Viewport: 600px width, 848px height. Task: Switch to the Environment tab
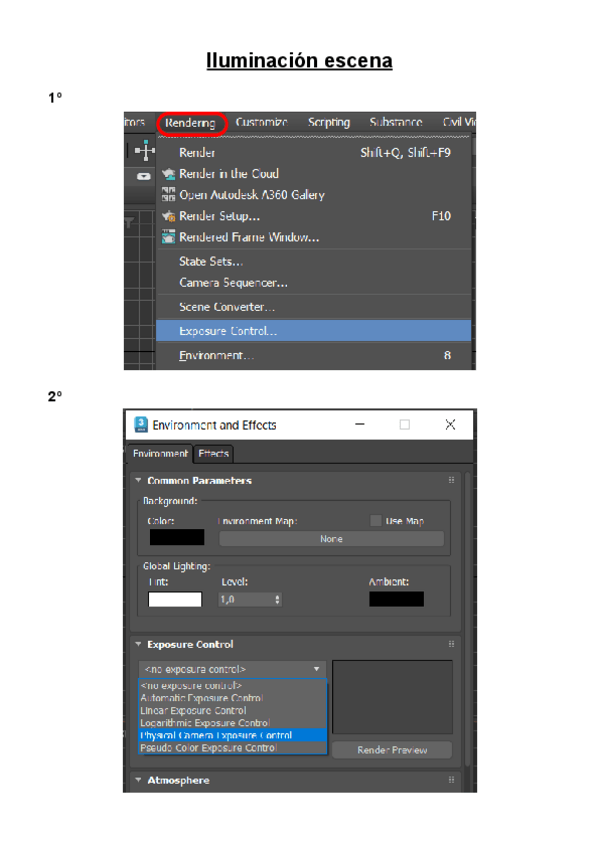click(x=160, y=453)
